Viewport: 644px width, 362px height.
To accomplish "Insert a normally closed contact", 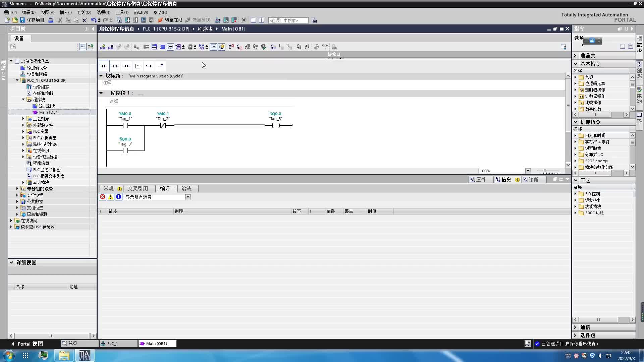I will point(115,66).
